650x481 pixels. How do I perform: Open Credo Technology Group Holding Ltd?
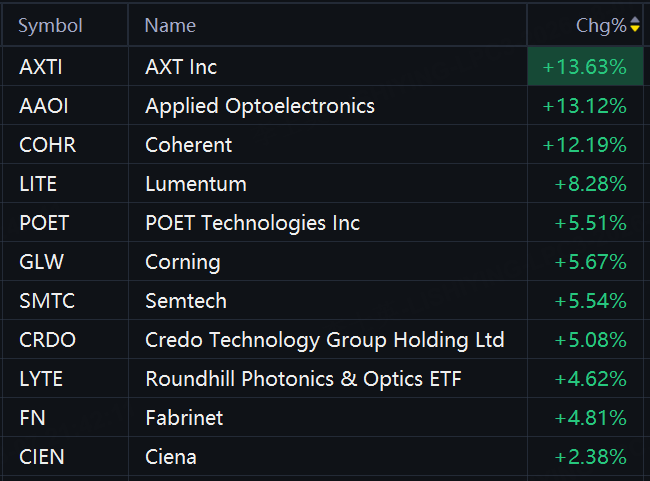point(325,340)
